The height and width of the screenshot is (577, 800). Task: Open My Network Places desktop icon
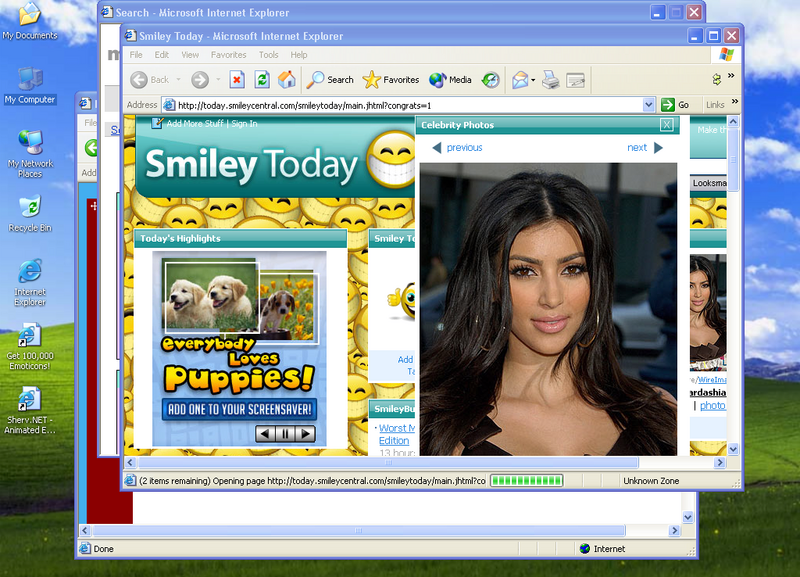pos(30,154)
